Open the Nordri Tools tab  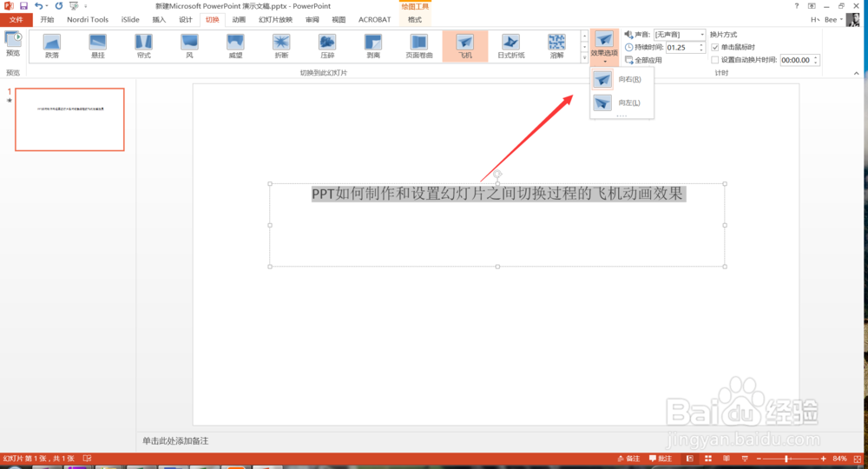(88, 19)
